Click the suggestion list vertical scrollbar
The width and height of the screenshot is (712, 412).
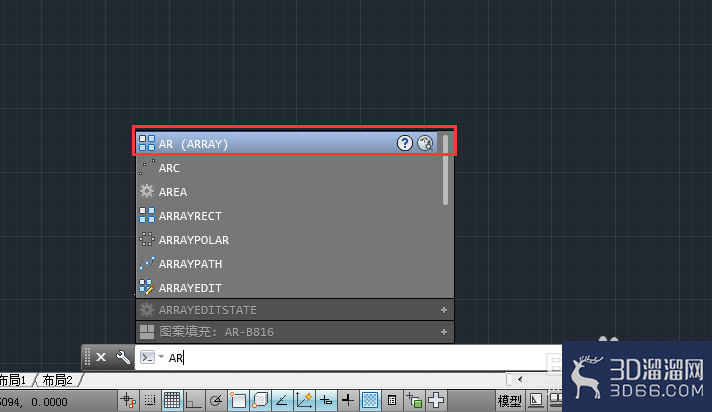445,170
